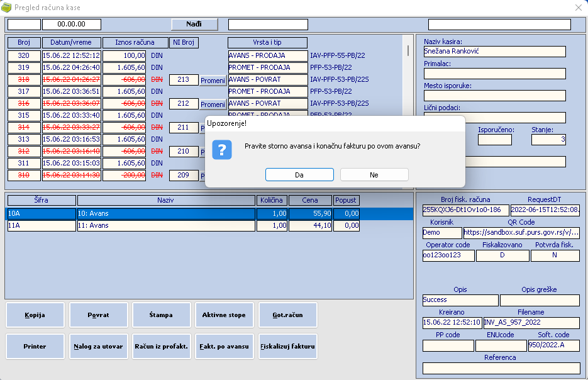
Task: Open Aktivne stope
Action: tap(225, 315)
